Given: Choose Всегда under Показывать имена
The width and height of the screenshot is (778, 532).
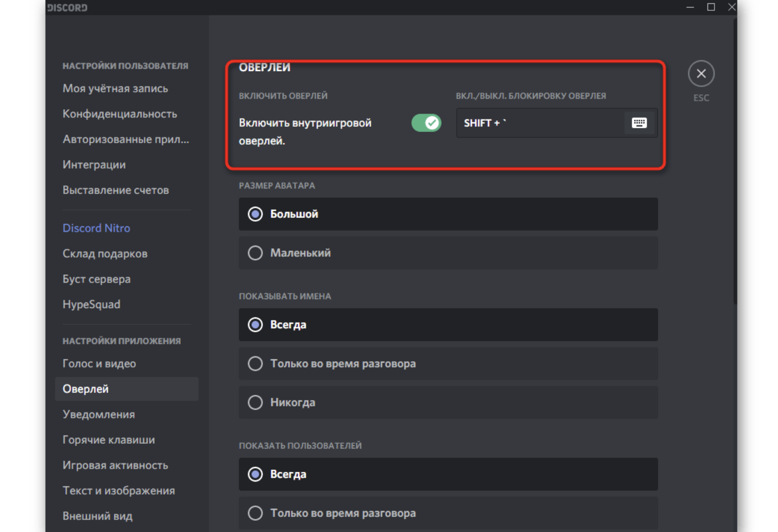Looking at the screenshot, I should pos(448,325).
